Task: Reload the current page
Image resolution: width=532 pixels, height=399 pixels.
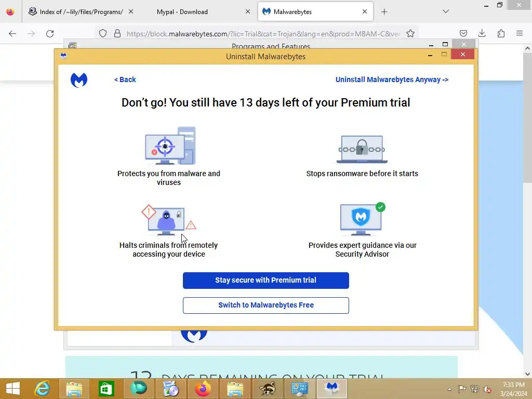Action: (50, 34)
